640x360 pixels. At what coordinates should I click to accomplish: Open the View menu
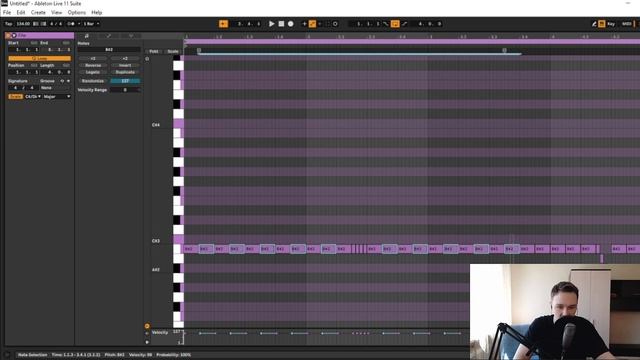[x=56, y=13]
